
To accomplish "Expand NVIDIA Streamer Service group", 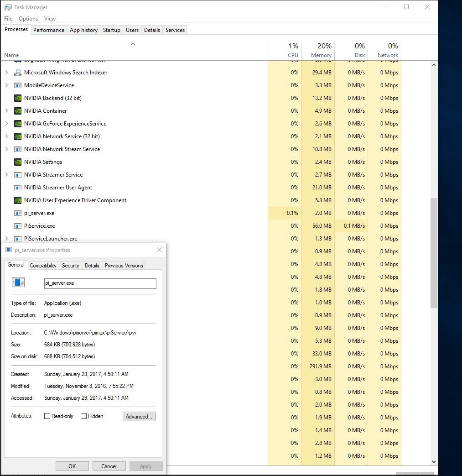I will pyautogui.click(x=7, y=174).
